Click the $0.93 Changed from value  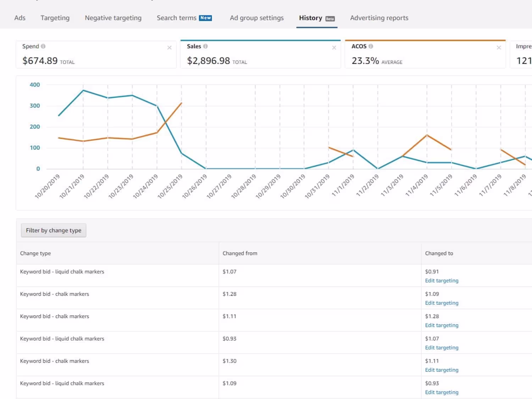coord(229,339)
